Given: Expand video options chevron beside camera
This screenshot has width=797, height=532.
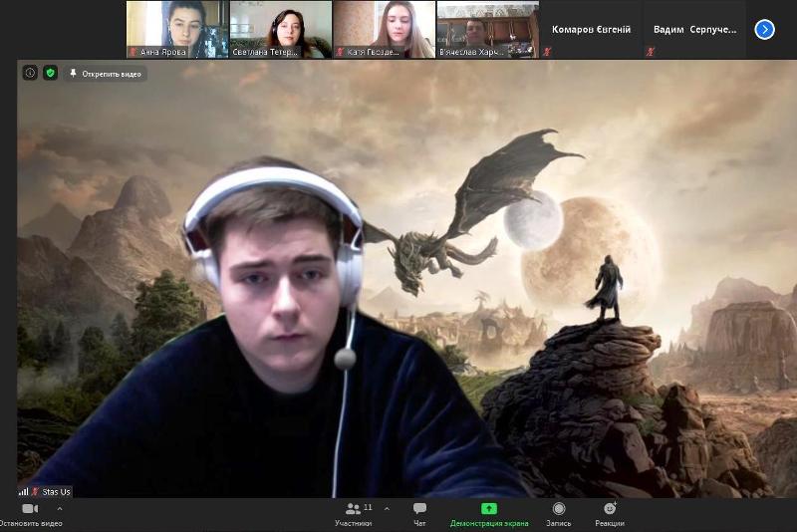Looking at the screenshot, I should [x=60, y=509].
